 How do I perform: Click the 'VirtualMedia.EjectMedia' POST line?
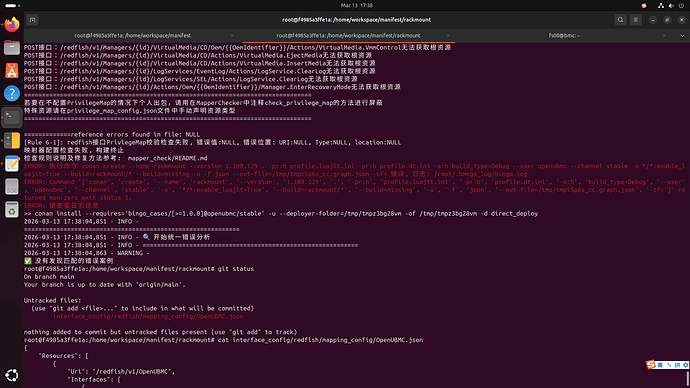(x=198, y=55)
